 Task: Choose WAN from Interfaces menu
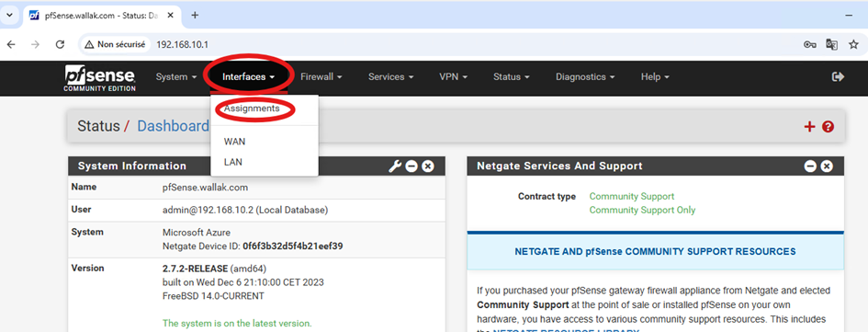pos(235,142)
